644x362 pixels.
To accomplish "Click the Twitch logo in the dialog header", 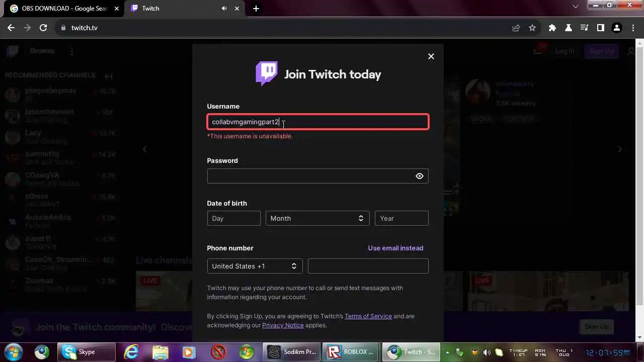I will 267,74.
